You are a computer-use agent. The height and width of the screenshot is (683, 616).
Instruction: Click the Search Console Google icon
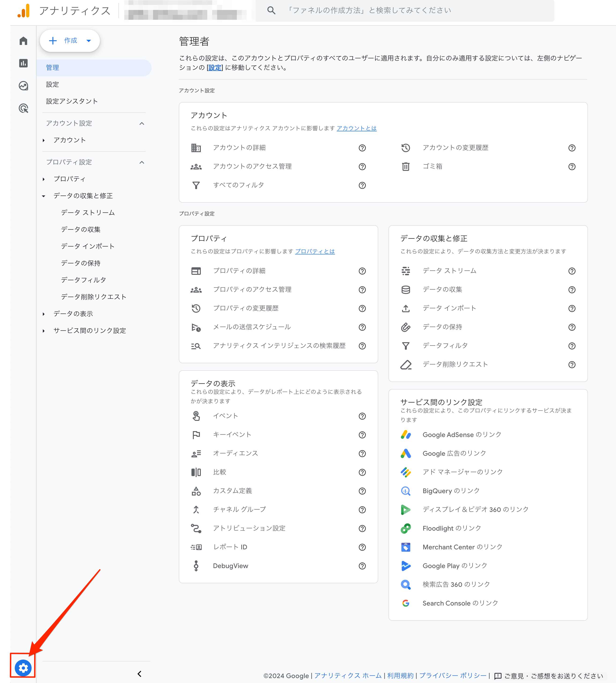(x=405, y=603)
